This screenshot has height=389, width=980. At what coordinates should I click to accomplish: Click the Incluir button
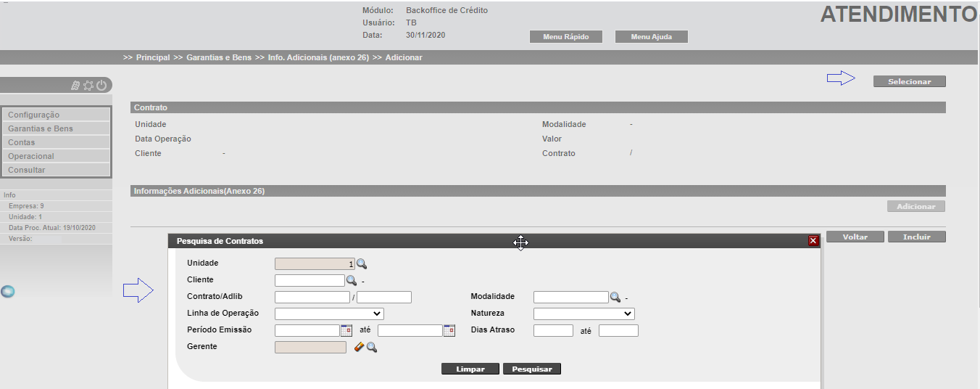click(916, 237)
